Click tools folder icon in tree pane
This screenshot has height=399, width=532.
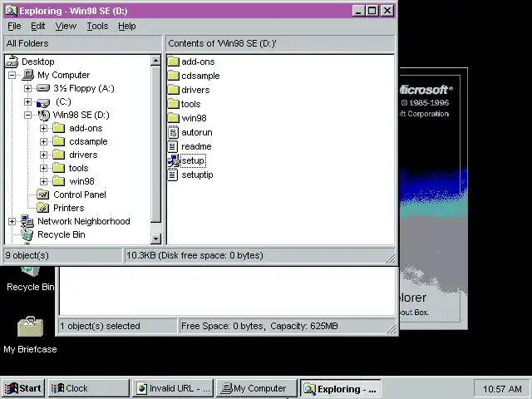(59, 168)
